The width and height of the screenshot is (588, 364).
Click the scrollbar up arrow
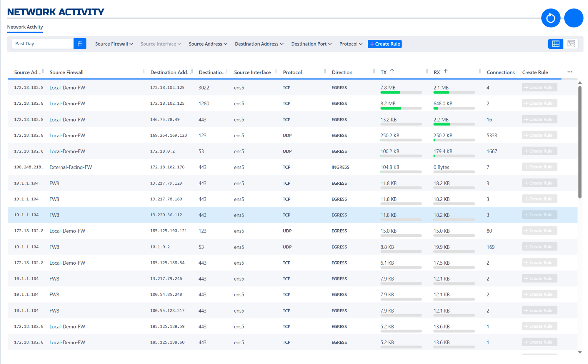click(580, 83)
